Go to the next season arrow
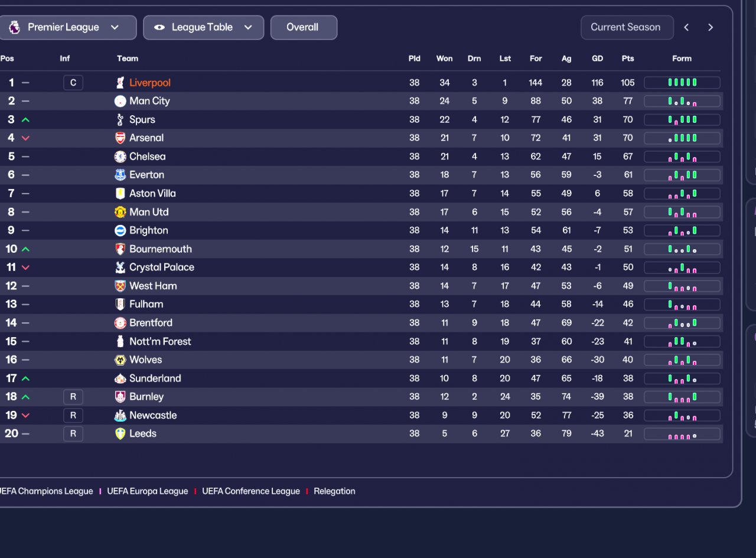 [x=711, y=28]
